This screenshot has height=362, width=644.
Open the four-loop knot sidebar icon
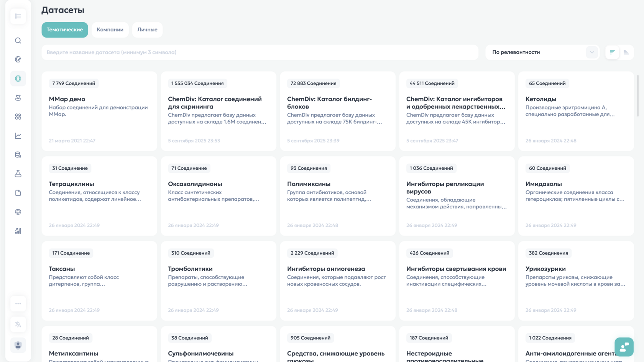pyautogui.click(x=18, y=116)
